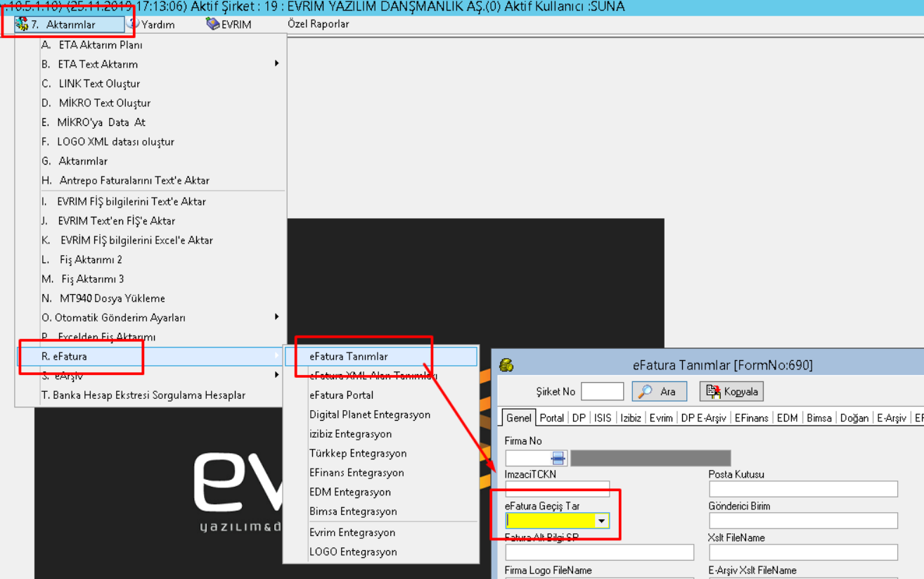
Task: Click the Posta Kutusu input field
Action: click(804, 489)
